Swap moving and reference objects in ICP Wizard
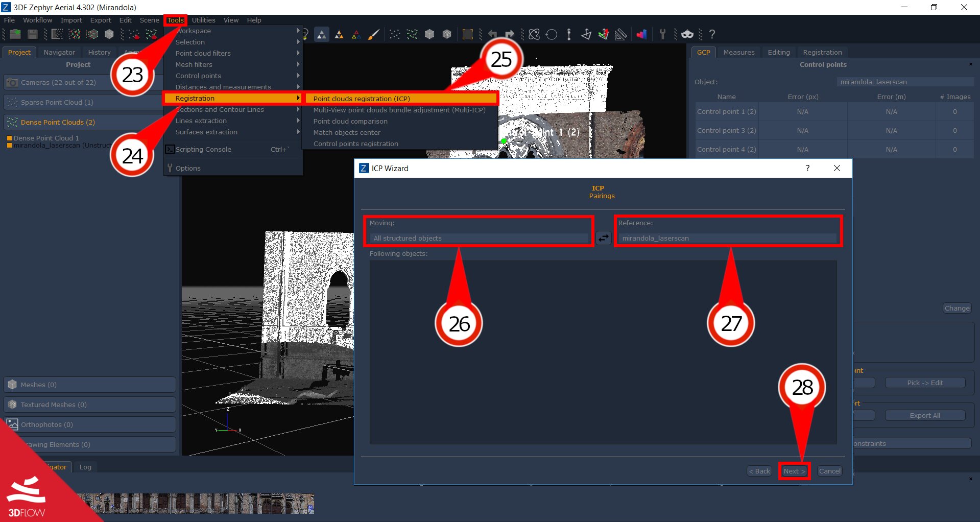The height and width of the screenshot is (522, 980). click(604, 238)
